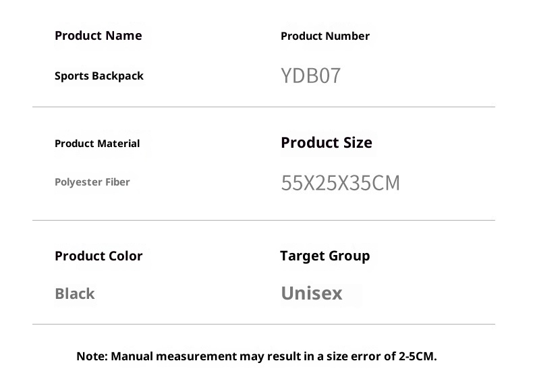533x392 pixels.
Task: Select the YDB07 product number
Action: pyautogui.click(x=310, y=76)
